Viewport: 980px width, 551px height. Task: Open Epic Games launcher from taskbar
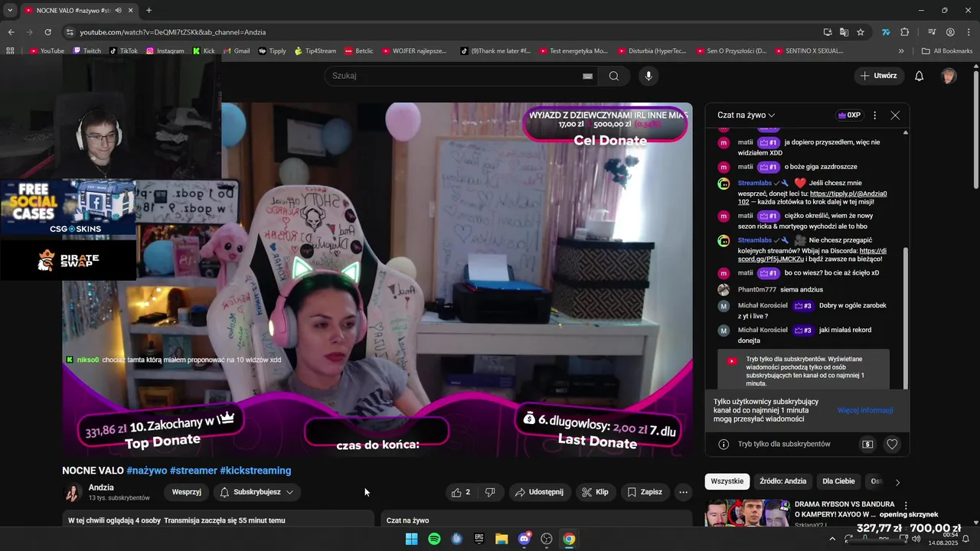(x=479, y=539)
